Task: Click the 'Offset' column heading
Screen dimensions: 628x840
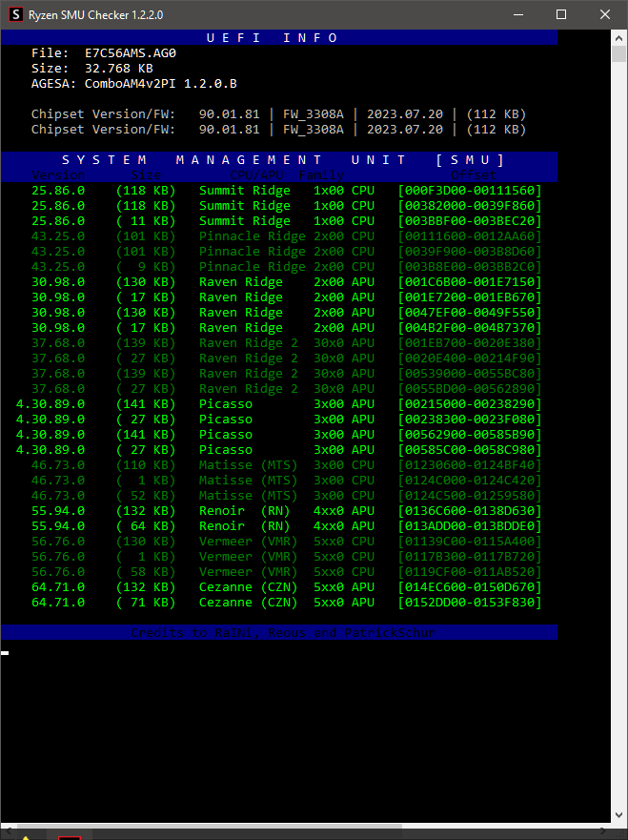Action: tap(474, 175)
